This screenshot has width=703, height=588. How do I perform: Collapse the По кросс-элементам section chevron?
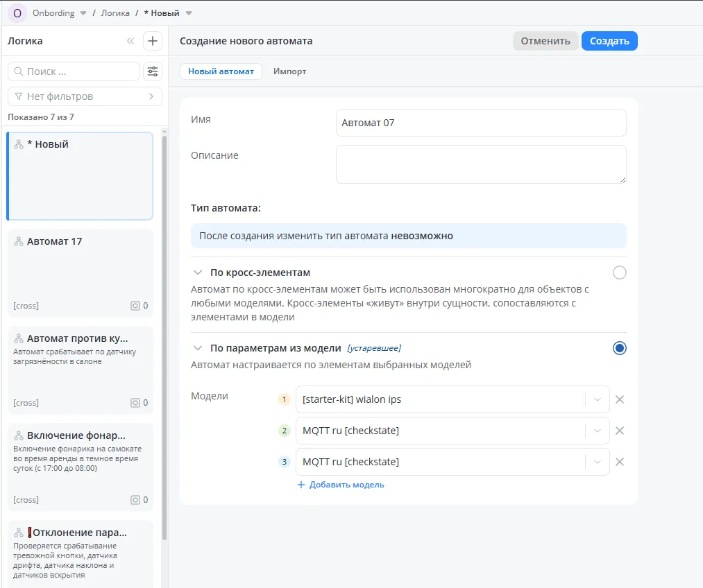198,273
